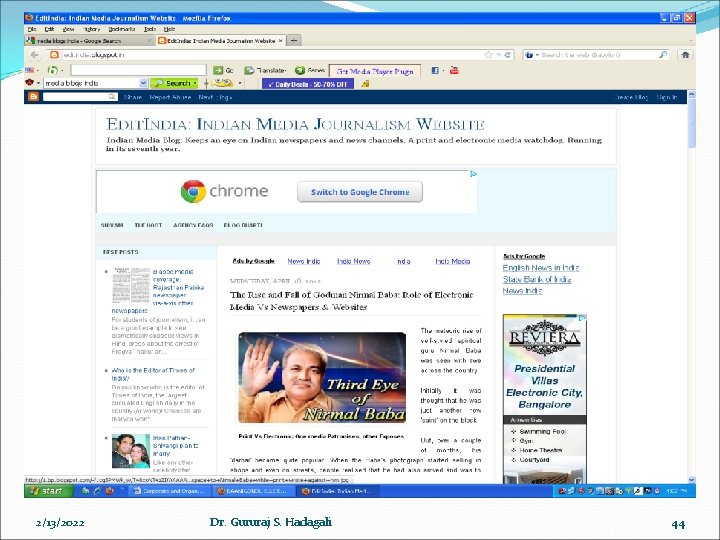Open the History menu
This screenshot has width=720, height=540.
click(91, 29)
